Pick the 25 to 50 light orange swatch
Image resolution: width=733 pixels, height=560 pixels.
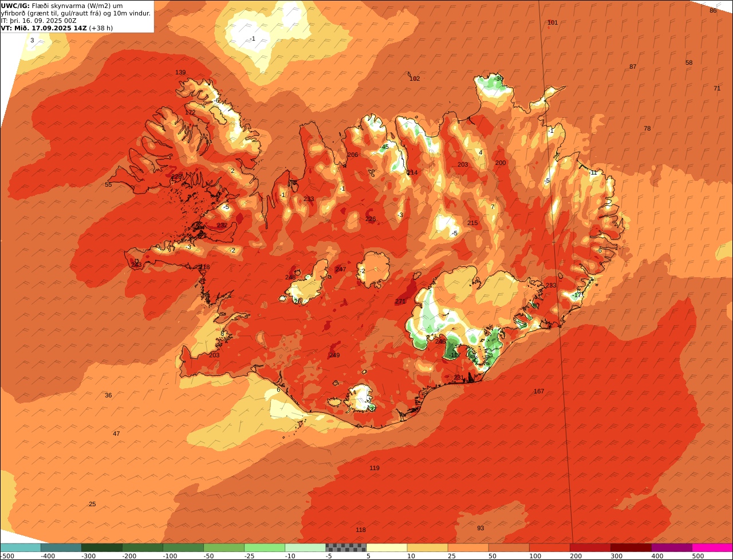tap(468, 548)
